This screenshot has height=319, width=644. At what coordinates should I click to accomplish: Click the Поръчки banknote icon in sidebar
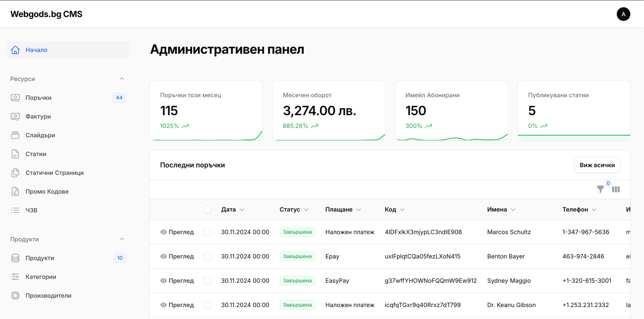[15, 98]
